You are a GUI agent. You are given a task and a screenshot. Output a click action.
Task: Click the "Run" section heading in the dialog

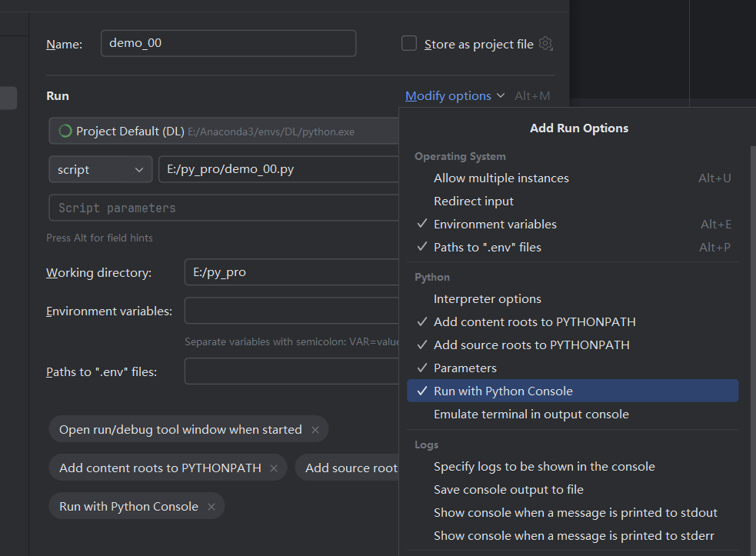58,96
